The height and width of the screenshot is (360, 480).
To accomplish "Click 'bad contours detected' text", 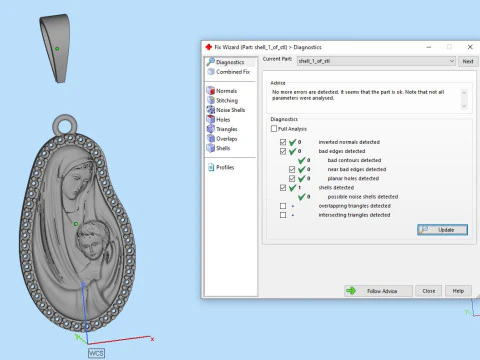I will (354, 160).
